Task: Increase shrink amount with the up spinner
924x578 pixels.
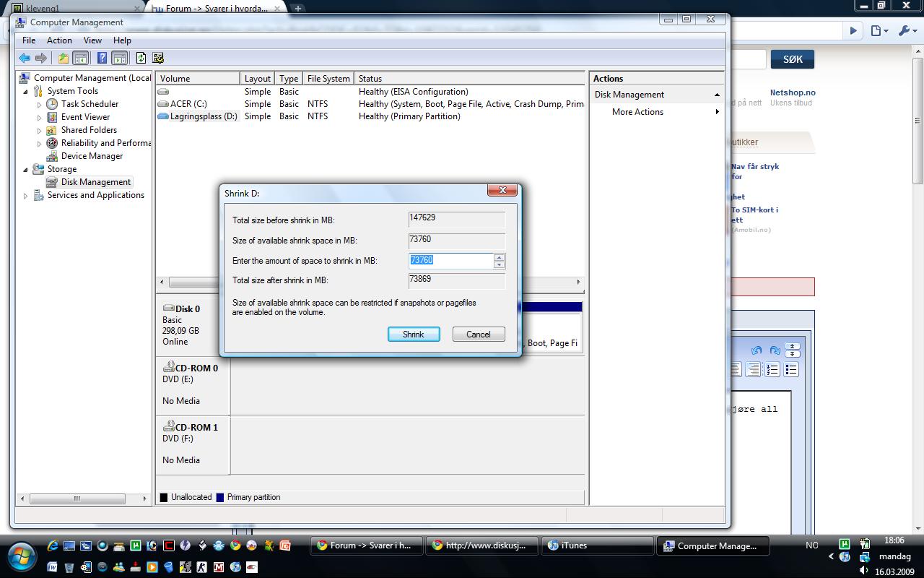Action: coord(499,256)
